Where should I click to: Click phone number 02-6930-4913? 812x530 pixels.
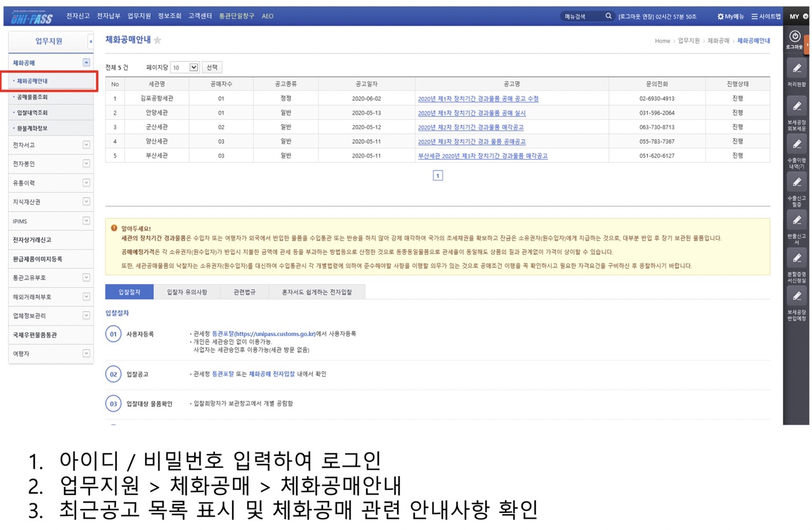657,99
